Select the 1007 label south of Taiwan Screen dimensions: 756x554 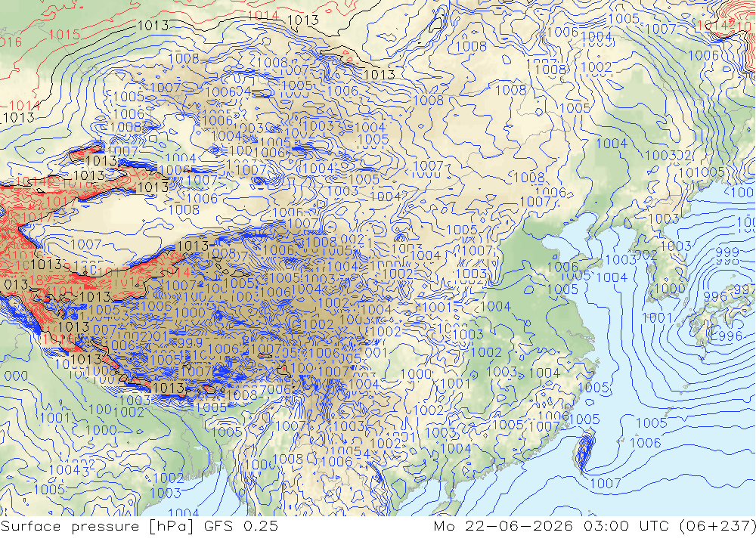[606, 483]
